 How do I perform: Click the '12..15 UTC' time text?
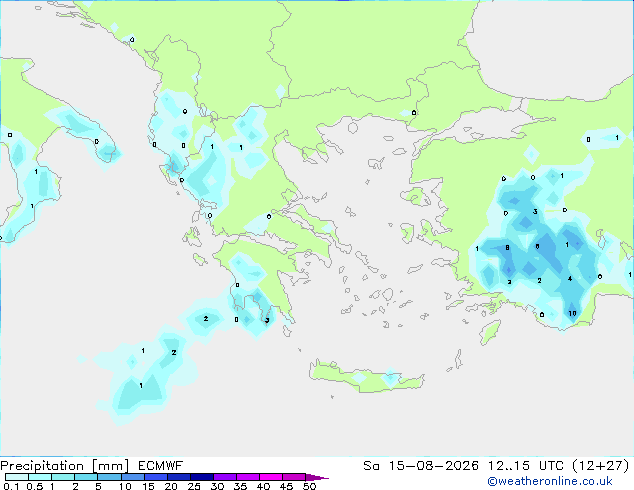point(526,466)
